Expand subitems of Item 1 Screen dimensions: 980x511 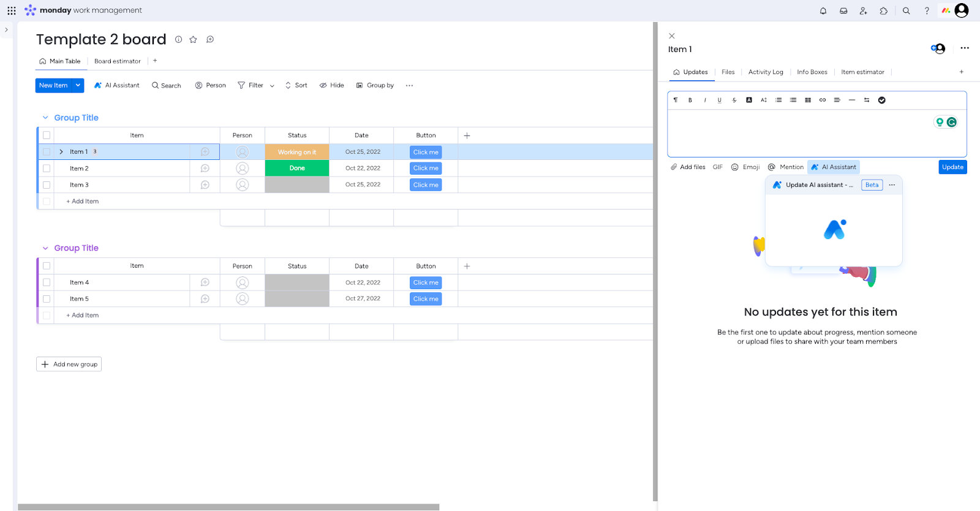tap(61, 152)
